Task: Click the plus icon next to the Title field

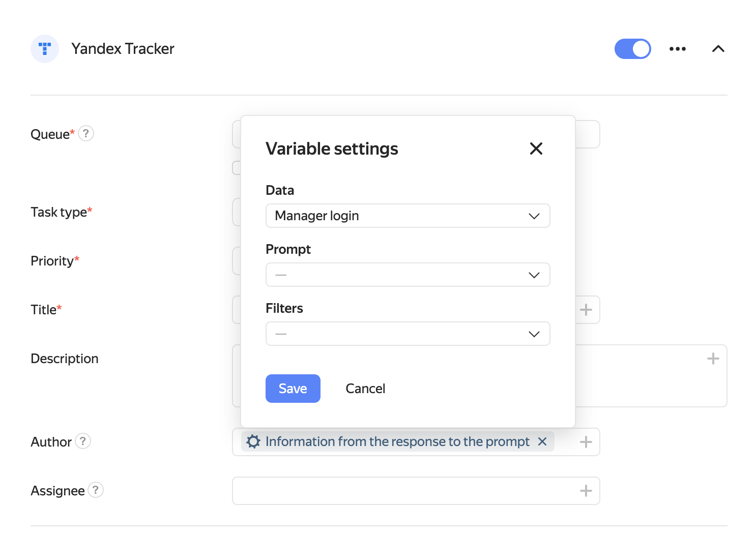Action: (x=586, y=310)
